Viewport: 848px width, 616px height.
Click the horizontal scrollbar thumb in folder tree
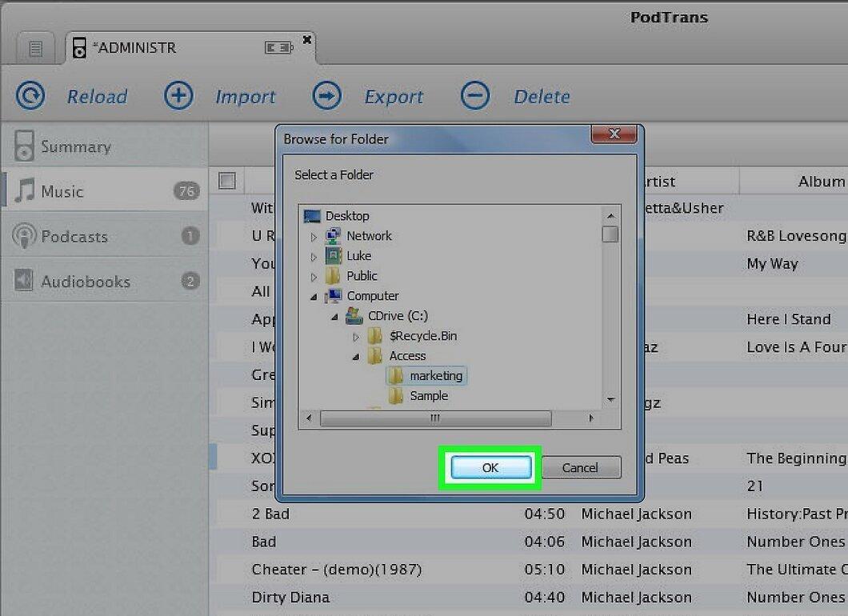tap(435, 418)
